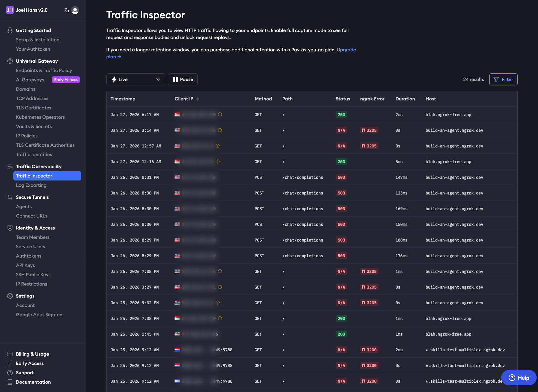This screenshot has width=538, height=392.
Task: Go to Endpoints & Traffic Policy
Action: coord(44,70)
